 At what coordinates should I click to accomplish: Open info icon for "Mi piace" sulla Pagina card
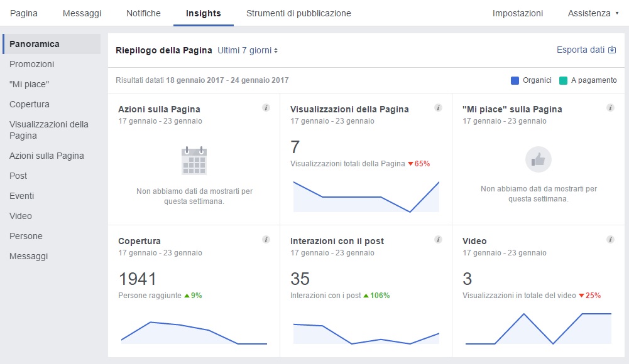610,108
